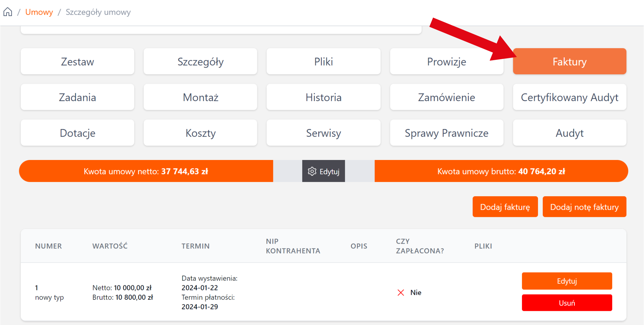Image resolution: width=644 pixels, height=325 pixels.
Task: Delete invoice 1 with Usuń button
Action: 567,303
